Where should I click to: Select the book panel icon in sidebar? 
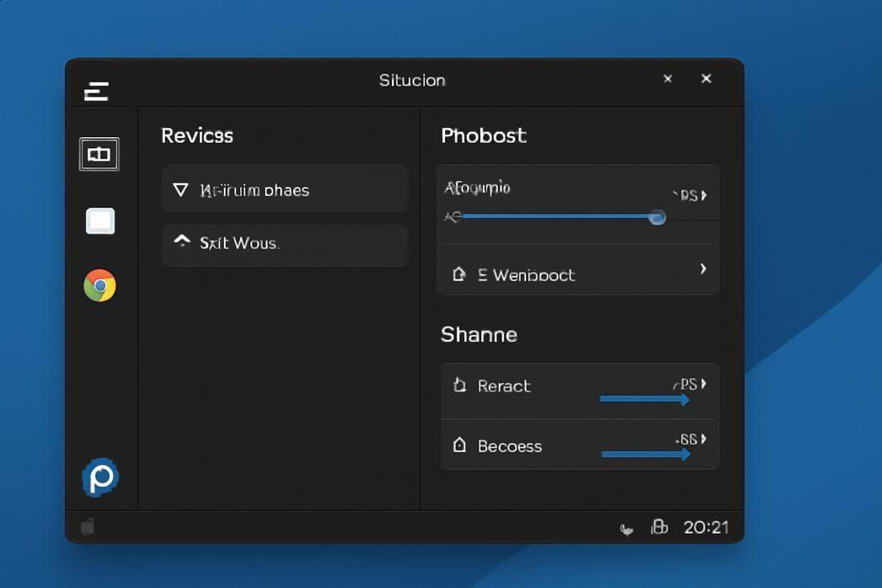(x=99, y=154)
